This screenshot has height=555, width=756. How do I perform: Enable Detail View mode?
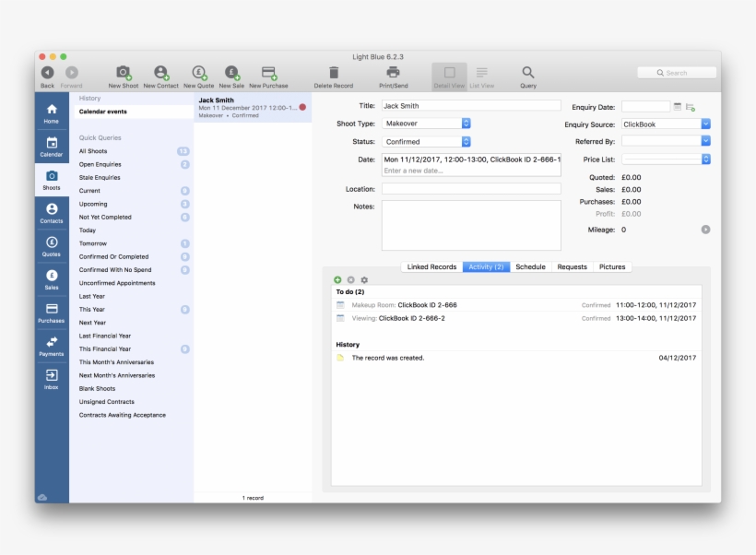click(x=447, y=72)
